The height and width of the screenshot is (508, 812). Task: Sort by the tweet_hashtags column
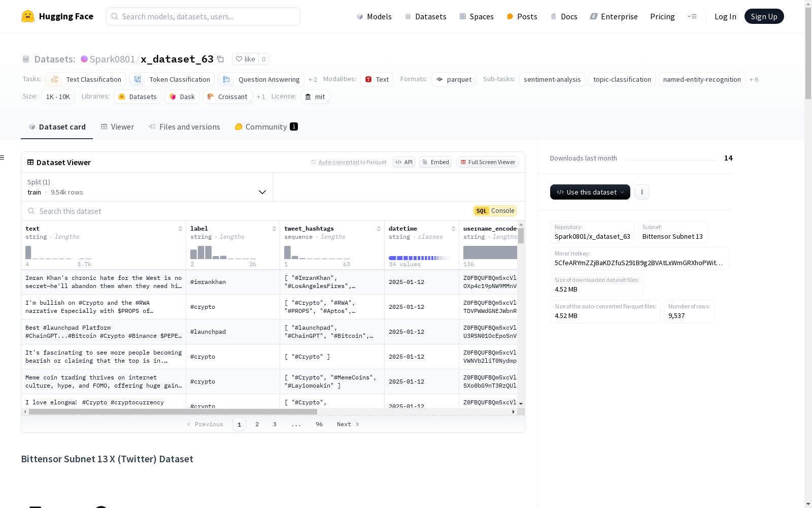click(379, 229)
